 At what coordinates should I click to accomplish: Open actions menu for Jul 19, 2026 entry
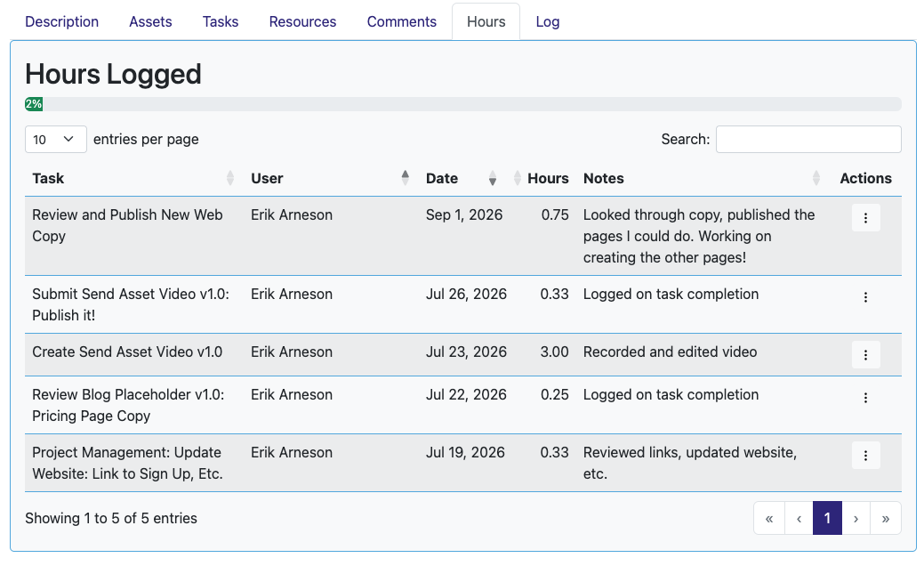(x=865, y=455)
